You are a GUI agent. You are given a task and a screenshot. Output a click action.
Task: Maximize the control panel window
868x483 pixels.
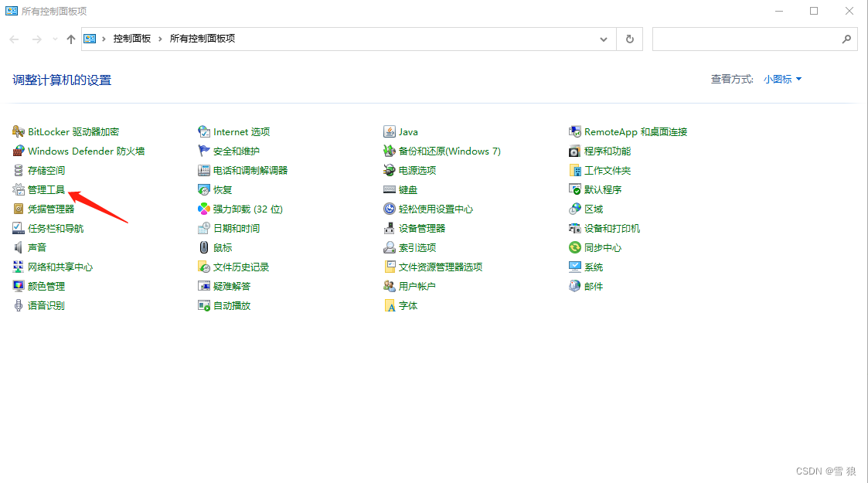click(814, 11)
